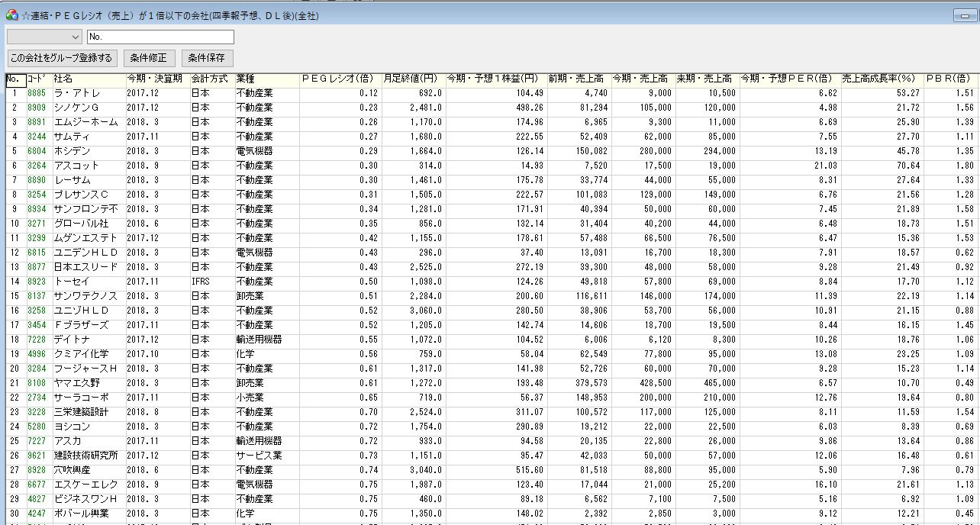Image resolution: width=980 pixels, height=525 pixels.
Task: Open stock code 9621 link
Action: pos(37,456)
